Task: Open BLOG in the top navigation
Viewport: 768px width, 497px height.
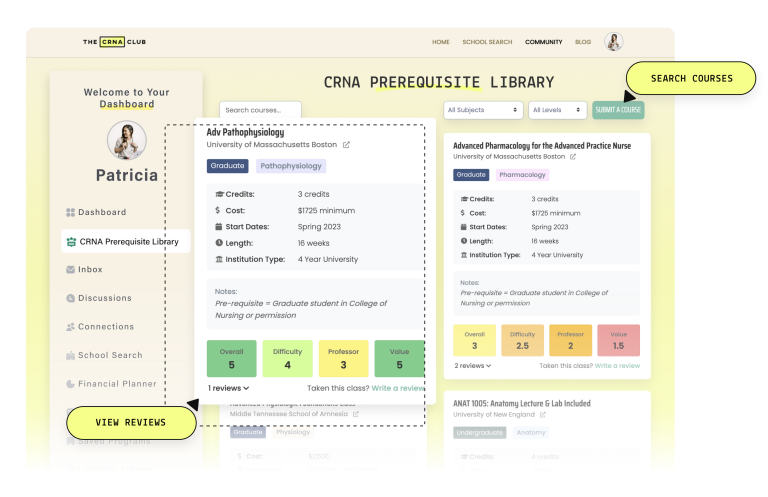Action: coord(583,42)
